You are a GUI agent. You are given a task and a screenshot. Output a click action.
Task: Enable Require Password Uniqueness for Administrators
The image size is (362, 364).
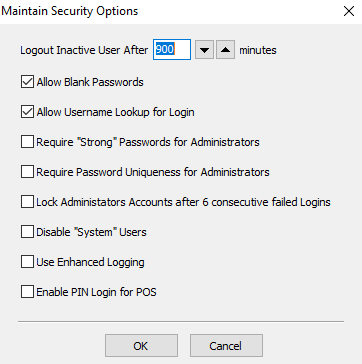coord(27,172)
